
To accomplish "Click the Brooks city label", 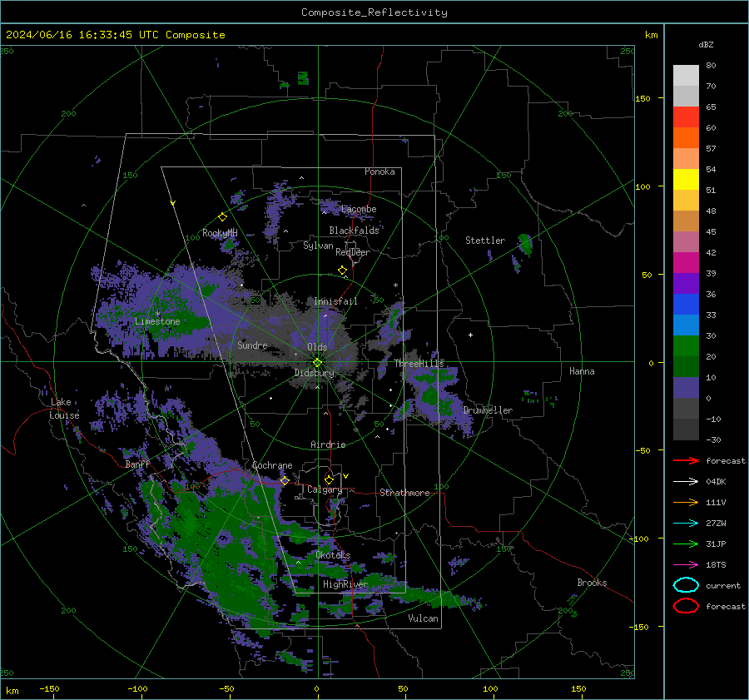I will click(592, 583).
